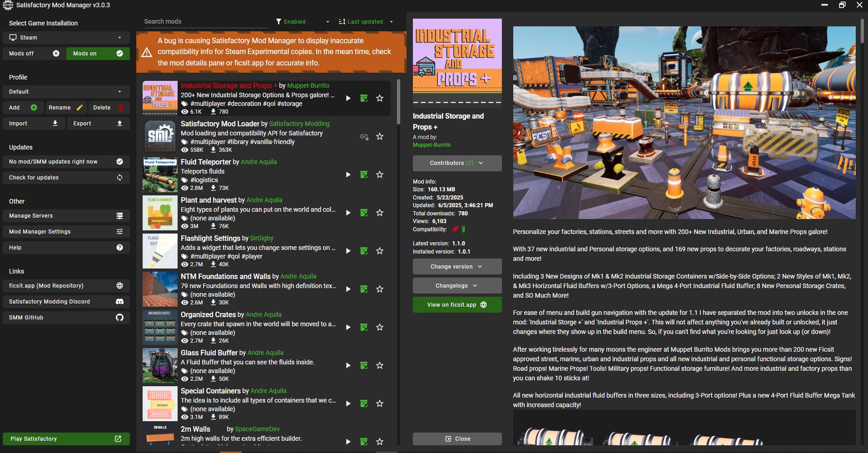
Task: Click the sliders icon on Mod Manager Settings
Action: (x=119, y=232)
